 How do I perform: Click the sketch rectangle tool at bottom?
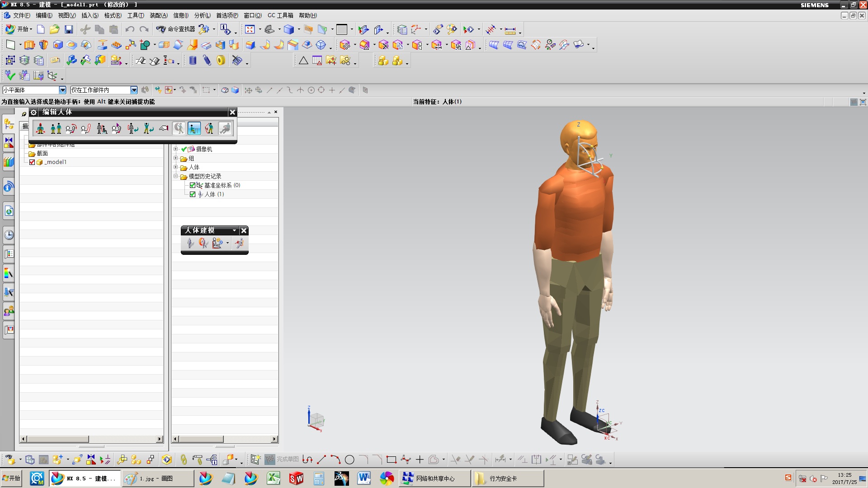[392, 460]
